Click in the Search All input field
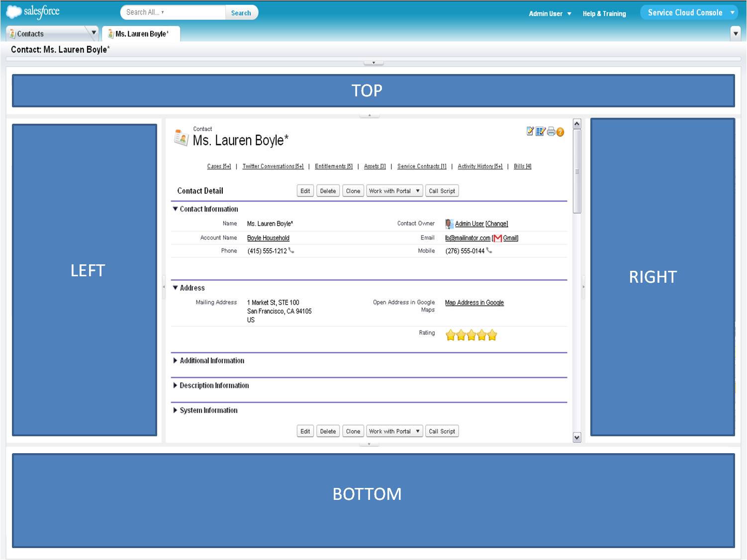The height and width of the screenshot is (560, 747). (172, 12)
